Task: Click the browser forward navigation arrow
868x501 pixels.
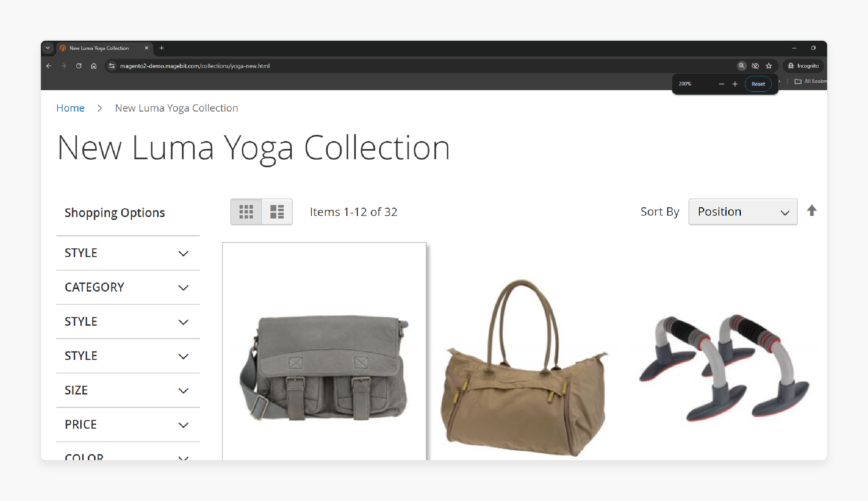Action: (64, 65)
